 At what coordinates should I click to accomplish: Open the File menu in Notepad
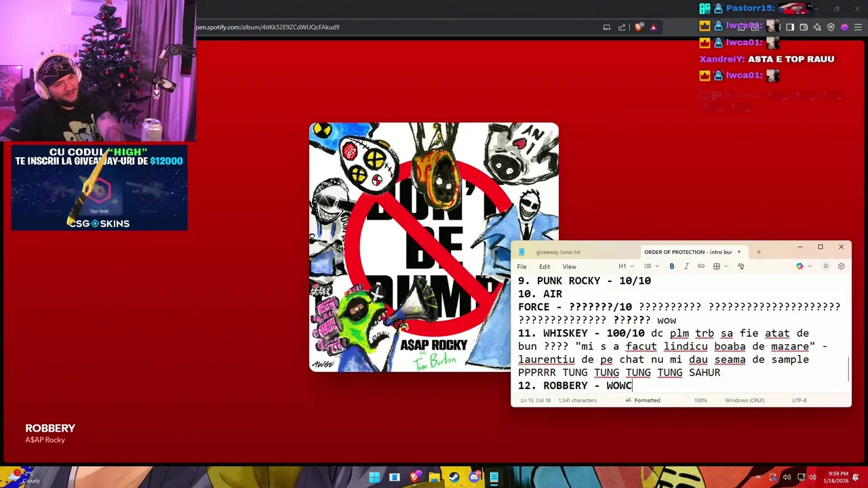[521, 266]
